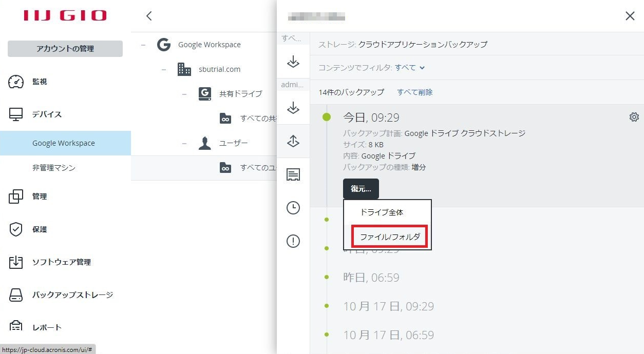Go back with the left chevron
Viewport: 644px width, 354px height.
(x=149, y=16)
